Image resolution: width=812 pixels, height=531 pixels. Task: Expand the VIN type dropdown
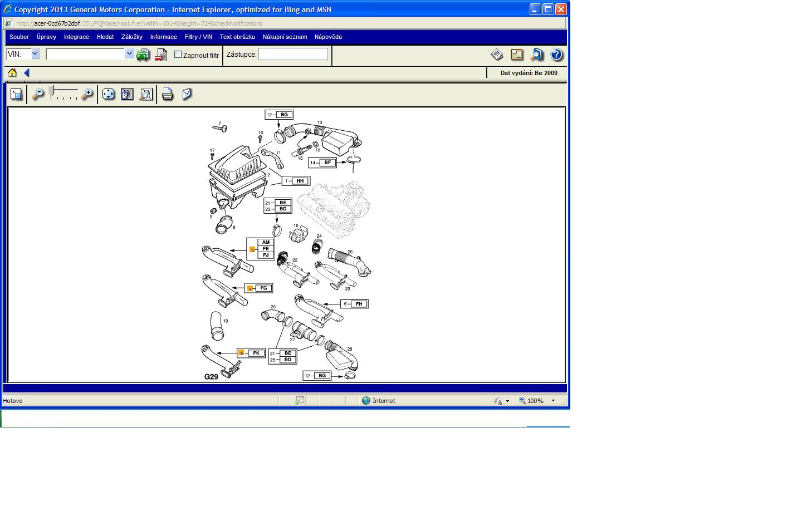click(35, 54)
